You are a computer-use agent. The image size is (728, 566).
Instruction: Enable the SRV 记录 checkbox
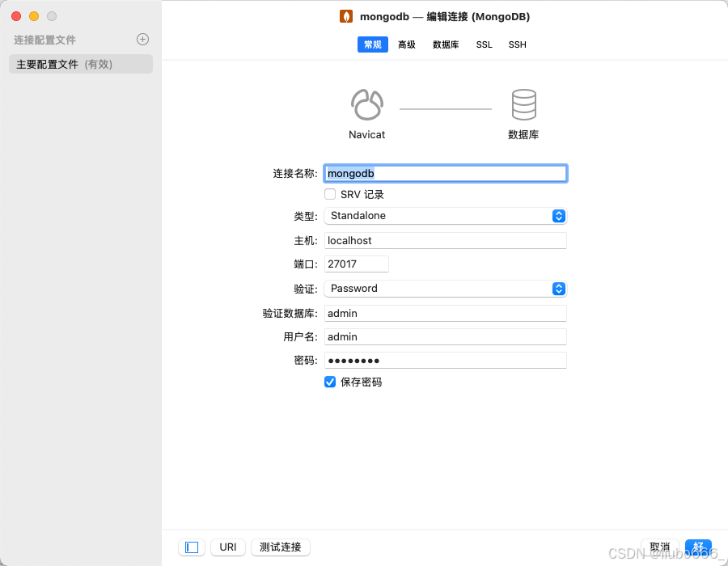pos(330,194)
